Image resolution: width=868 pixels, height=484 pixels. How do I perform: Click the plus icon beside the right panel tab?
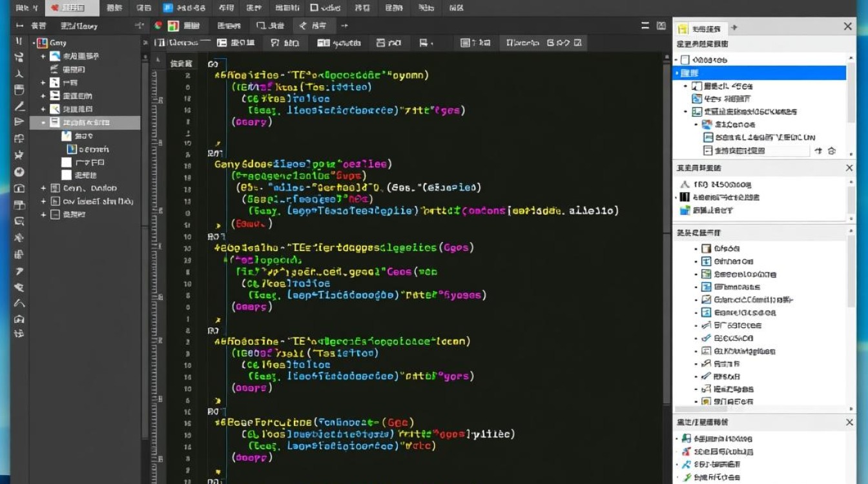point(734,28)
